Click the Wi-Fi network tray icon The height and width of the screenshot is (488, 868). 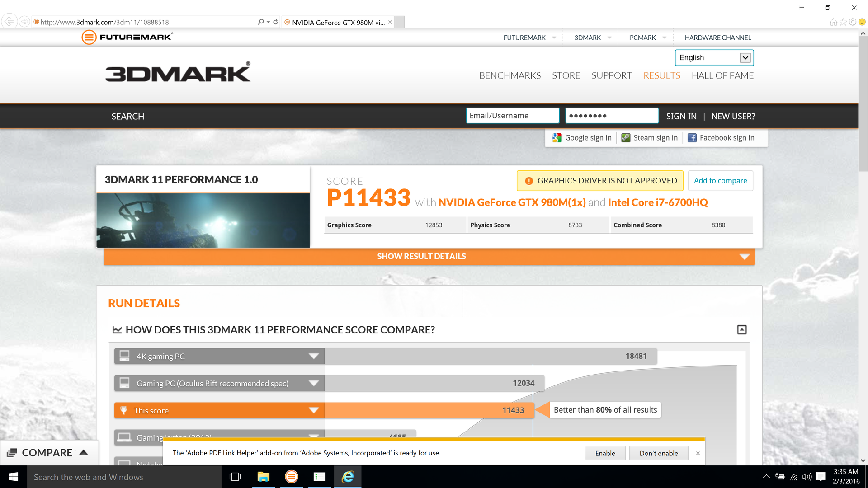(x=794, y=477)
